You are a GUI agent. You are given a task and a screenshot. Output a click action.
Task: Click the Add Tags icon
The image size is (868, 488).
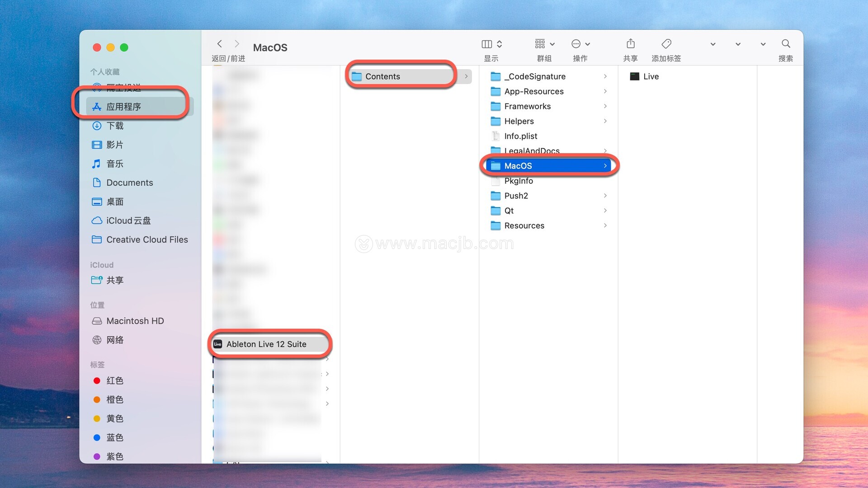666,44
